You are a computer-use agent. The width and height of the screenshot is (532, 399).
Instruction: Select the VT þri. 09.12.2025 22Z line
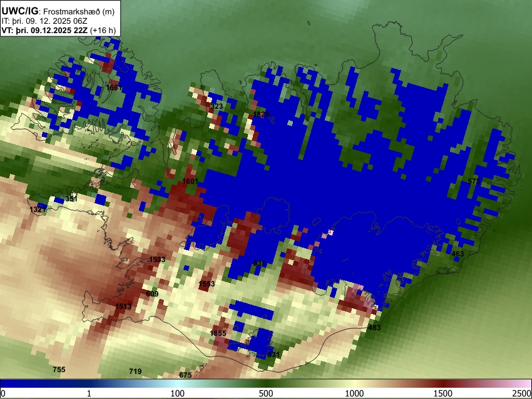pyautogui.click(x=58, y=30)
